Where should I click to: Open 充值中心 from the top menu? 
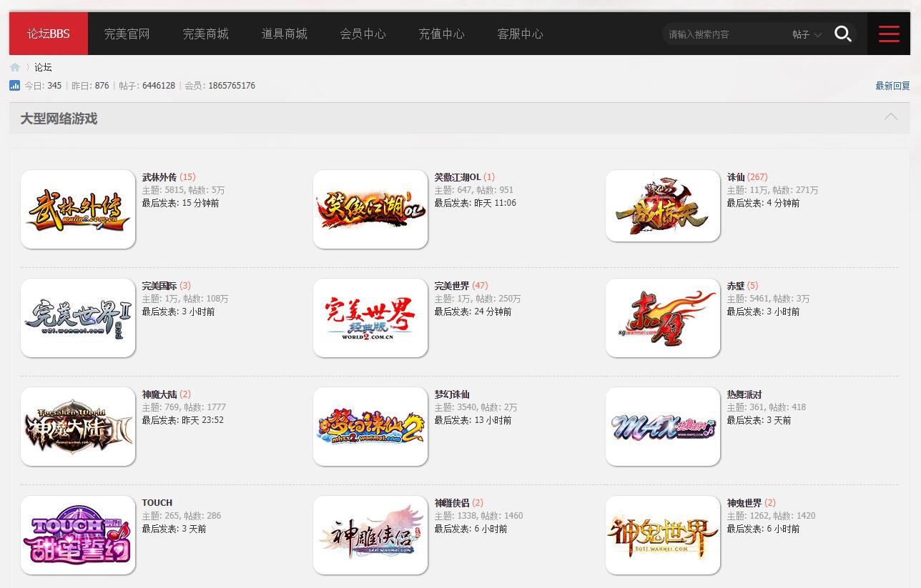(441, 34)
